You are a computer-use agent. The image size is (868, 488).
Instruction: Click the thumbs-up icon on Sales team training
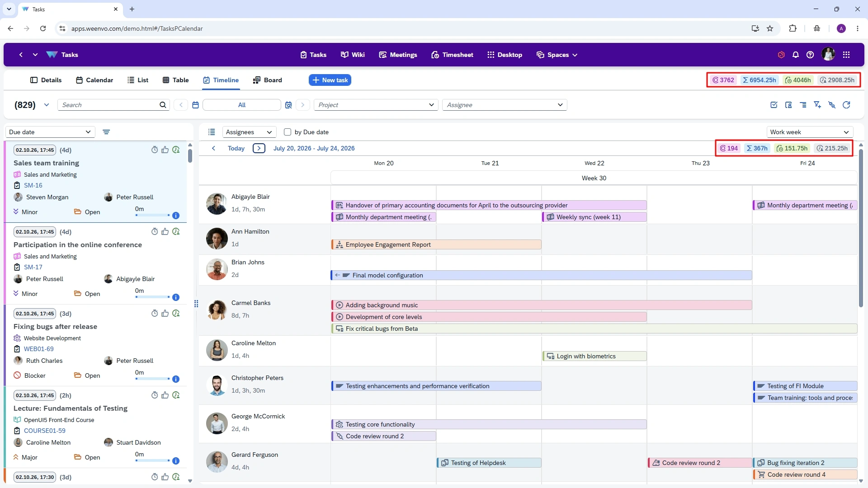pyautogui.click(x=165, y=150)
